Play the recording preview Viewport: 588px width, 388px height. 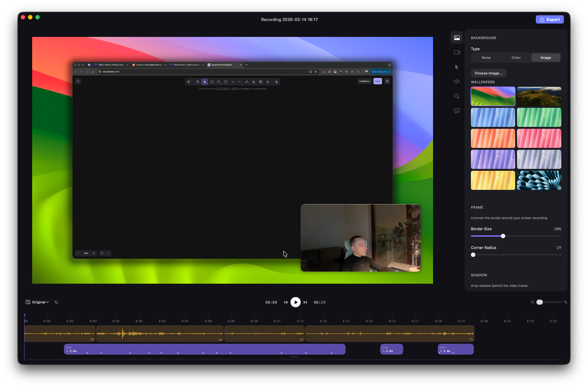click(296, 302)
